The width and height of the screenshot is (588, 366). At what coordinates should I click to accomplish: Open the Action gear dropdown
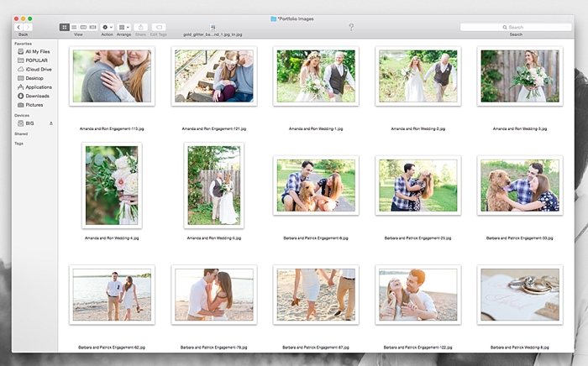click(x=107, y=28)
